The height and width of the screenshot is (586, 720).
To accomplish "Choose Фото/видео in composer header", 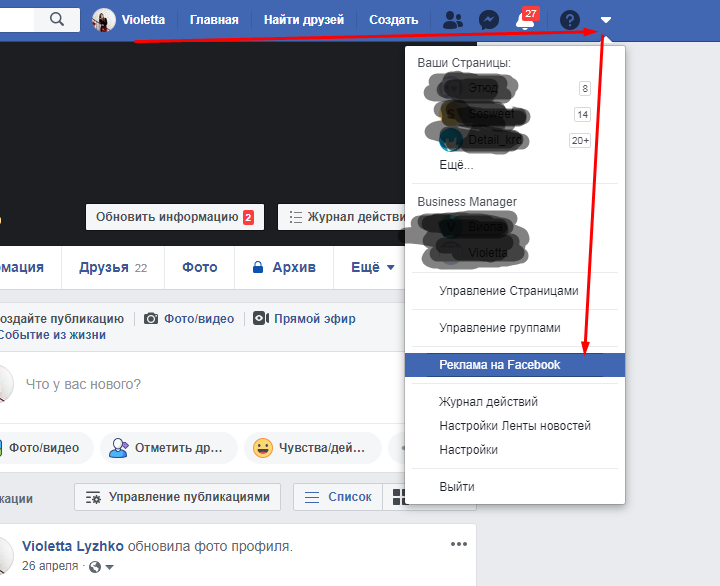I will click(x=199, y=319).
